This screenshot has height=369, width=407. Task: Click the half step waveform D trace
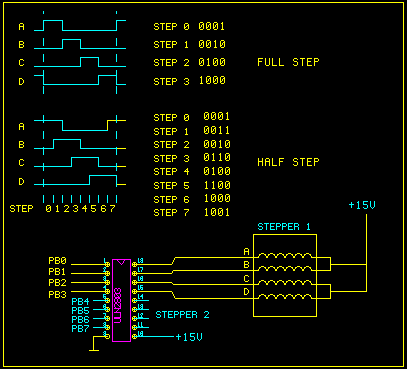(x=80, y=180)
